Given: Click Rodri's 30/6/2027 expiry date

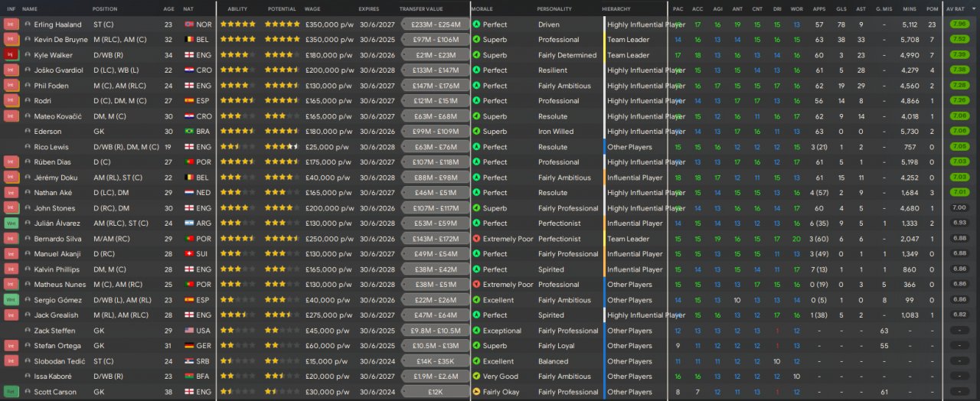Looking at the screenshot, I should (x=376, y=101).
